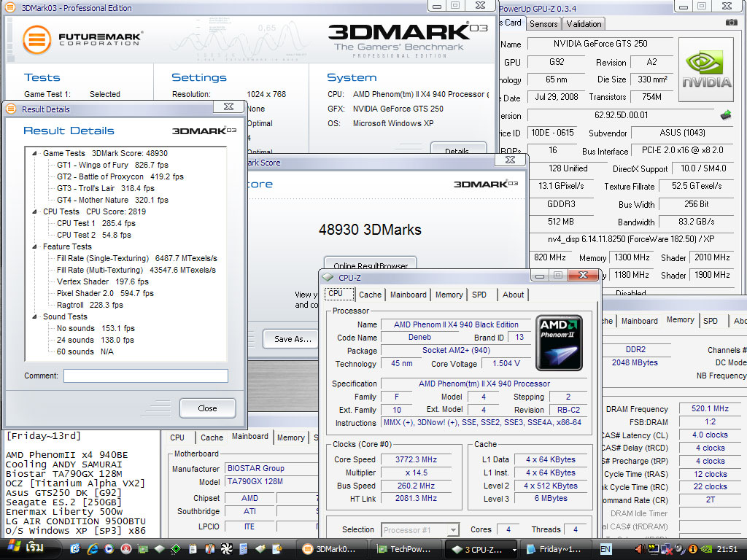Screen dimensions: 747x560
Task: Open the About tab in the front CPU-Z window
Action: pyautogui.click(x=513, y=295)
